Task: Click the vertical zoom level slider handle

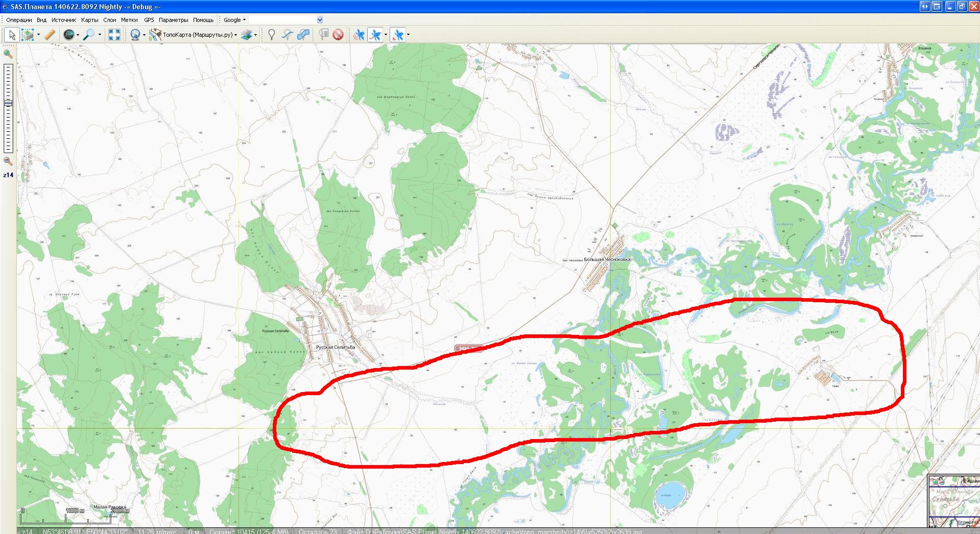Action: click(8, 104)
